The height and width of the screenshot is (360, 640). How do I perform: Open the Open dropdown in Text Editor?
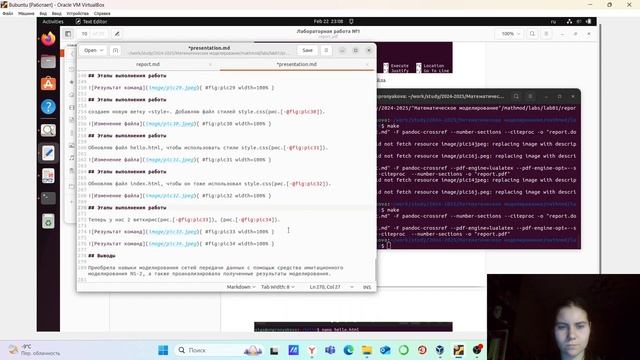tap(93, 50)
